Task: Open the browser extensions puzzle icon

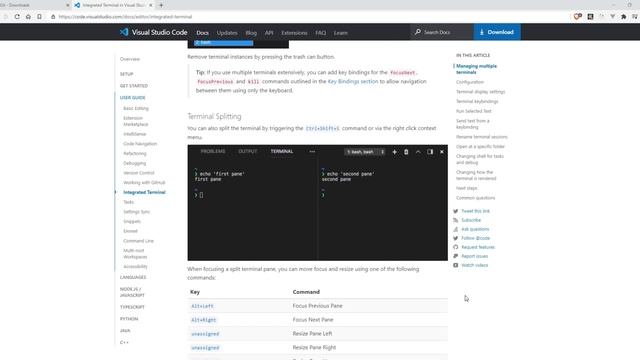Action: pyautogui.click(x=623, y=17)
